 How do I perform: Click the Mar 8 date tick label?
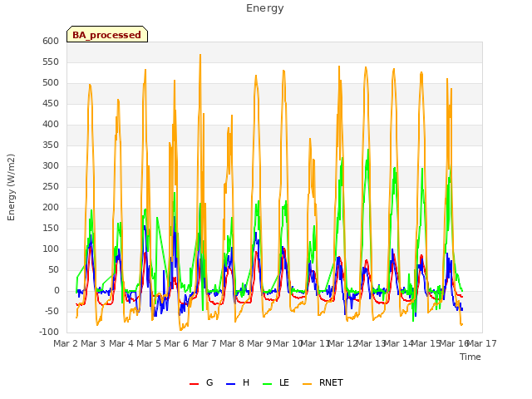(x=232, y=343)
